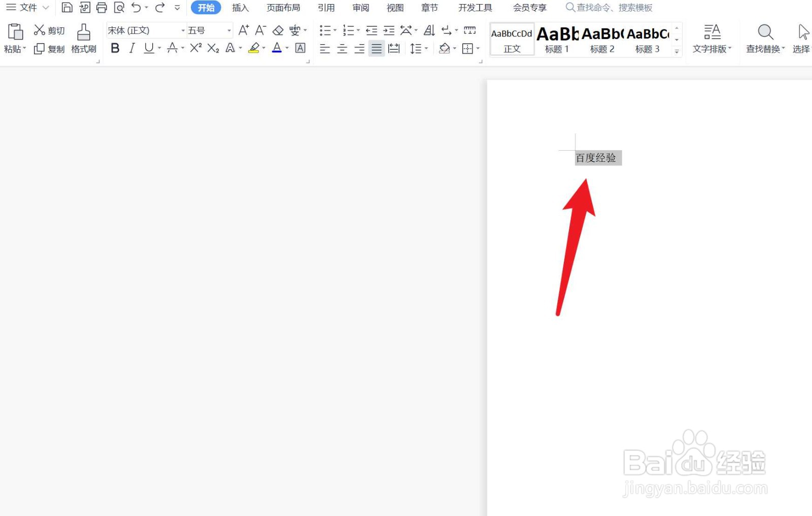Click the Print icon in quick access toolbar
812x516 pixels.
coord(101,8)
